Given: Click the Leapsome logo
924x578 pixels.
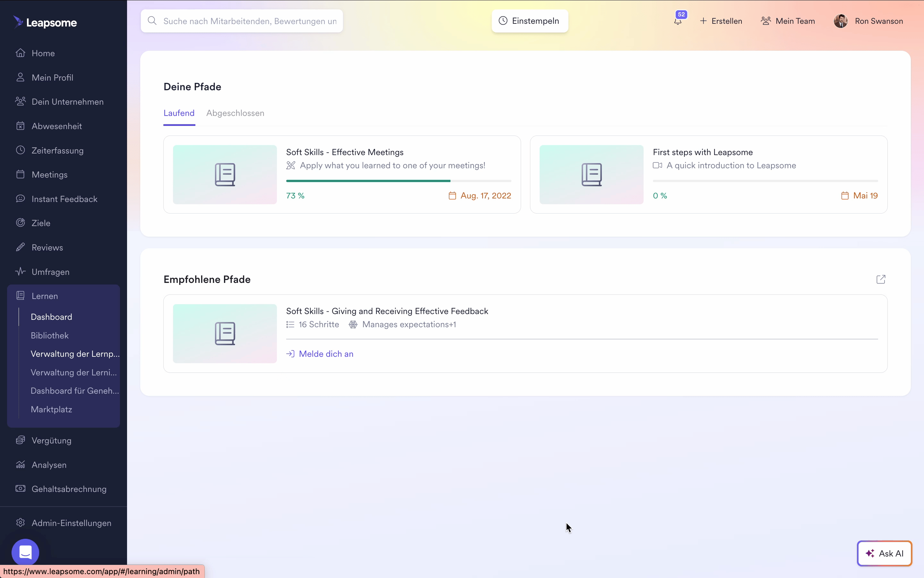Looking at the screenshot, I should pos(45,22).
